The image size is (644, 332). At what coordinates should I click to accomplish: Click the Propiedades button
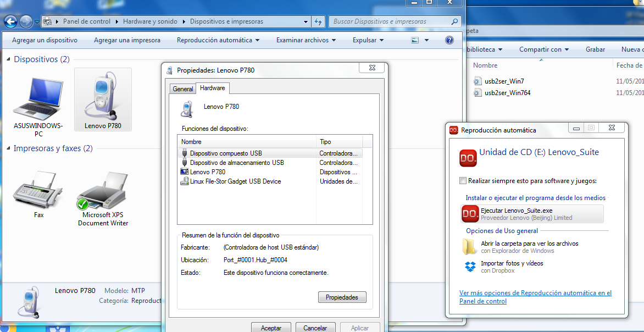tap(342, 297)
